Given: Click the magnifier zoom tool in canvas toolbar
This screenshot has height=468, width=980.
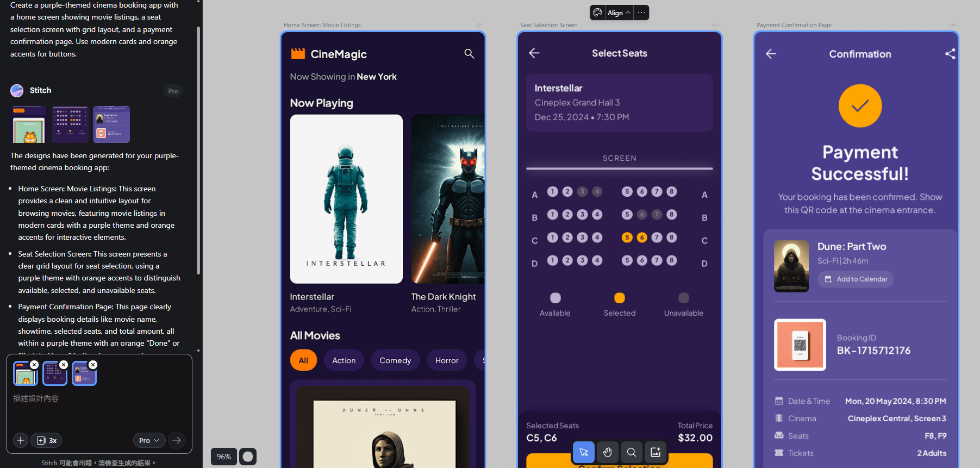Looking at the screenshot, I should click(631, 452).
